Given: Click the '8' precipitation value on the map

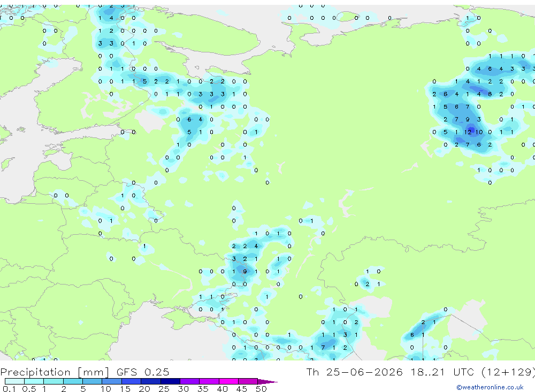Looking at the screenshot, I should coord(490,94).
